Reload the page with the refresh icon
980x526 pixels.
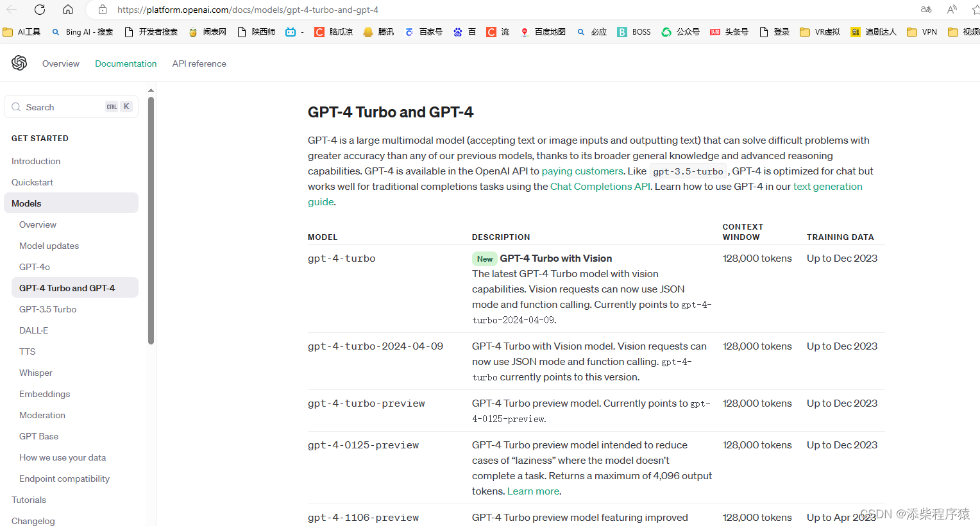click(x=40, y=10)
